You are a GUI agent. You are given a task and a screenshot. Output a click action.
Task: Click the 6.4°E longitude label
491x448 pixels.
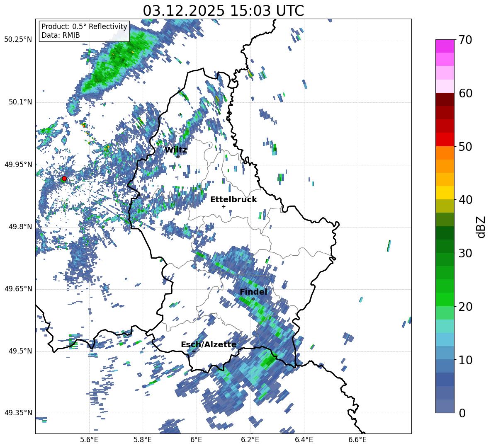[304, 440]
